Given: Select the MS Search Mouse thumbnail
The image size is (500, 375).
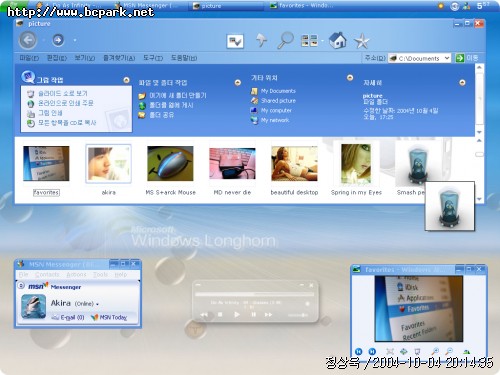Looking at the screenshot, I should pos(170,164).
